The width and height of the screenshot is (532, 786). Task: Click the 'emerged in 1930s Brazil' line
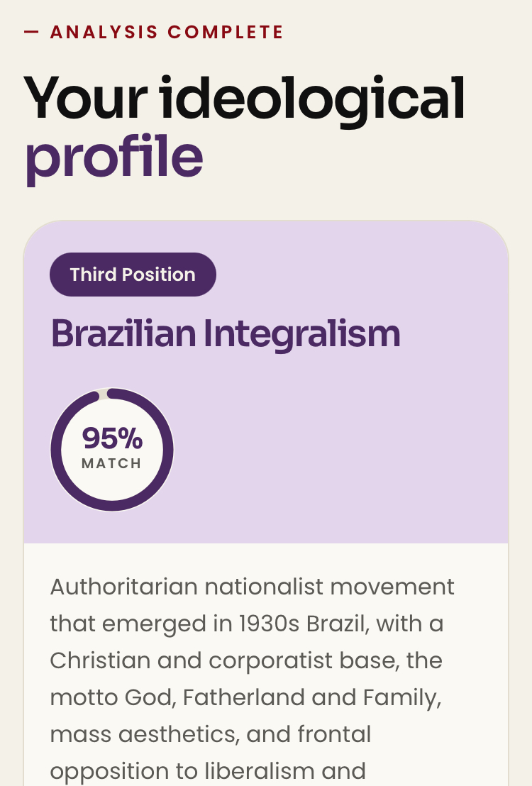pyautogui.click(x=247, y=624)
